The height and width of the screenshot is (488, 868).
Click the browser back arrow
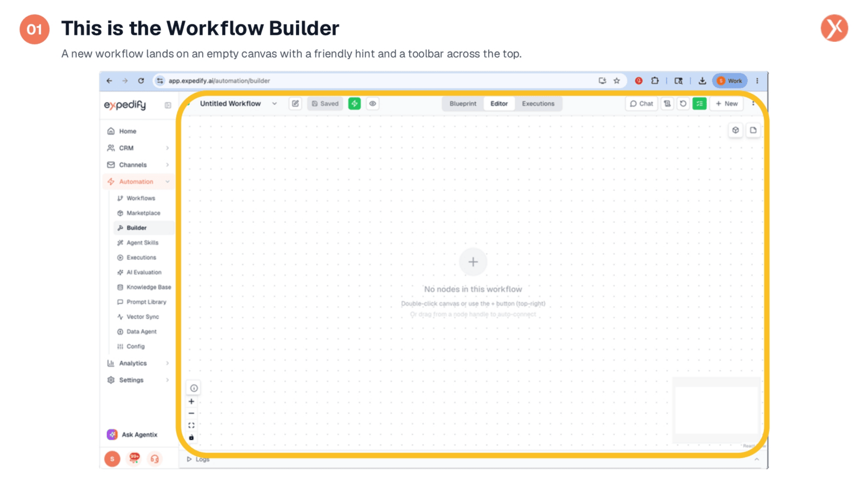click(110, 81)
